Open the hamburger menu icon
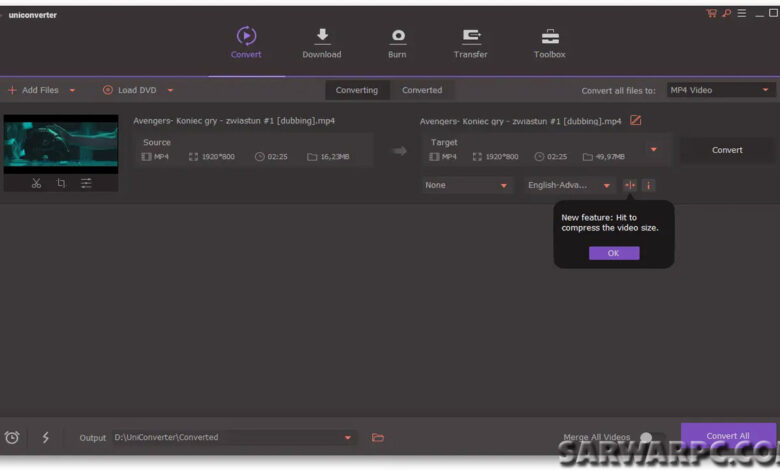780x470 pixels. (742, 13)
